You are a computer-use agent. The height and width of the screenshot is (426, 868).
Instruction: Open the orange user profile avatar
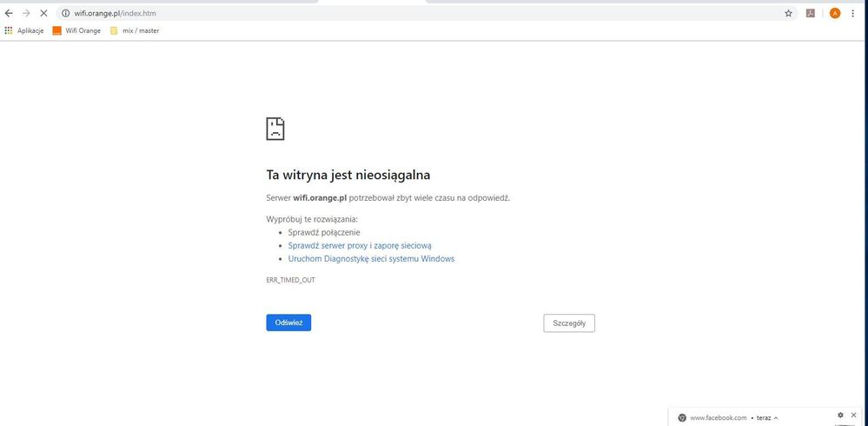point(835,14)
